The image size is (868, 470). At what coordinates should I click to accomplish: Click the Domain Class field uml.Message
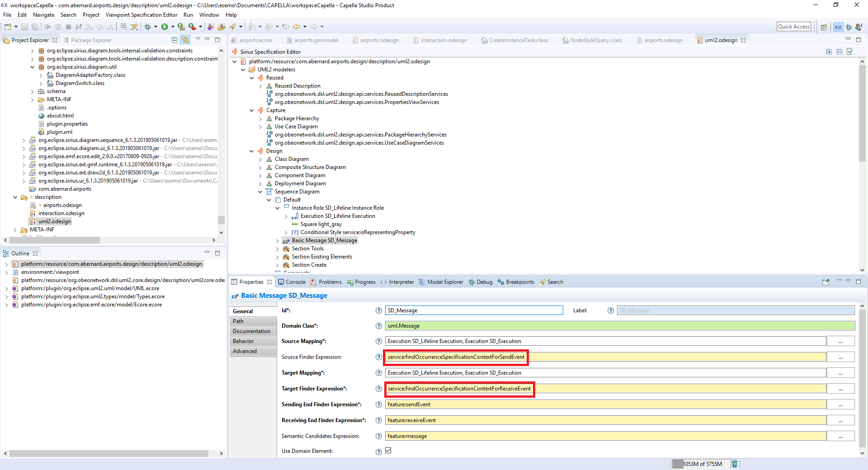[620, 326]
